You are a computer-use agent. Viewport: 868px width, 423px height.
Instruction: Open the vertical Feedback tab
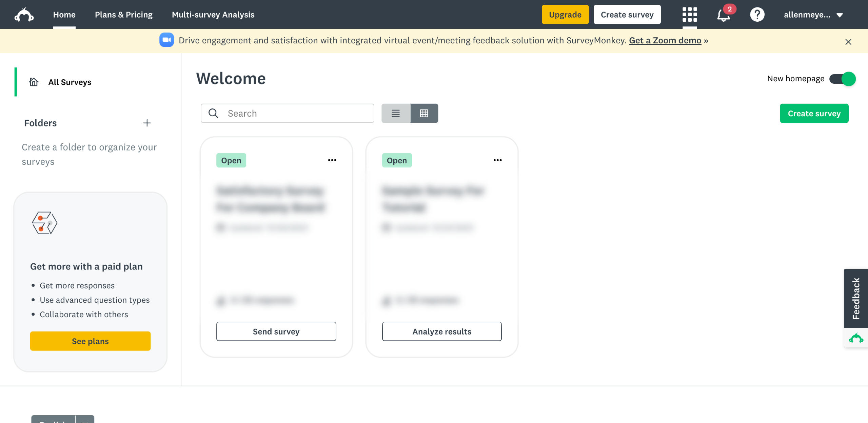pos(855,298)
